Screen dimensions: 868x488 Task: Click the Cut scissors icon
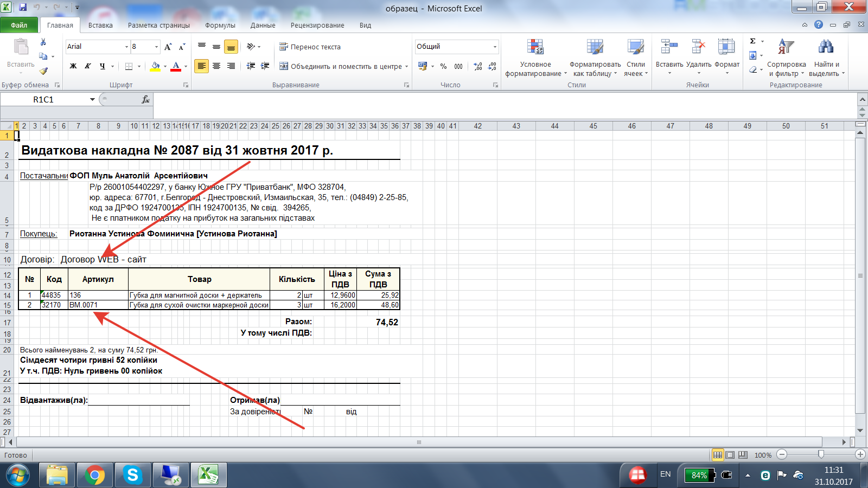click(43, 42)
